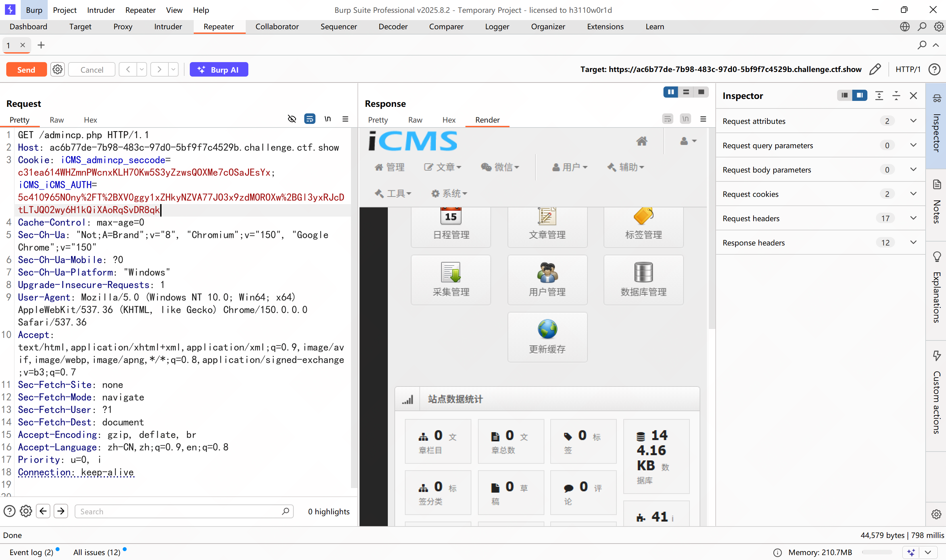Toggle response line wrapping button
Image resolution: width=946 pixels, height=560 pixels.
(668, 119)
